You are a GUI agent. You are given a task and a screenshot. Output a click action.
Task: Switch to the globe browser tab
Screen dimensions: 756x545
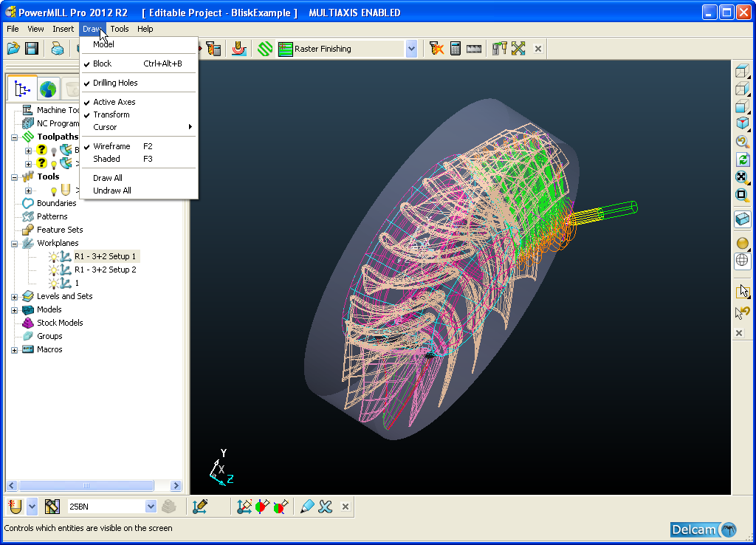tap(48, 89)
